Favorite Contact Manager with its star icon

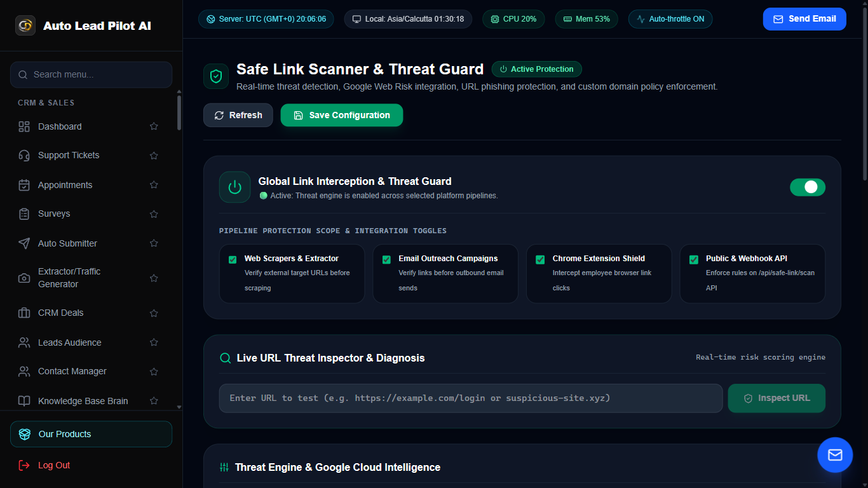click(x=154, y=371)
